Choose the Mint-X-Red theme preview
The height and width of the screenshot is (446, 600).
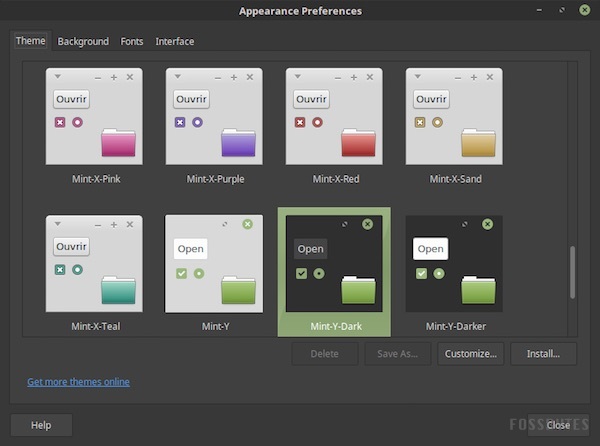click(334, 116)
